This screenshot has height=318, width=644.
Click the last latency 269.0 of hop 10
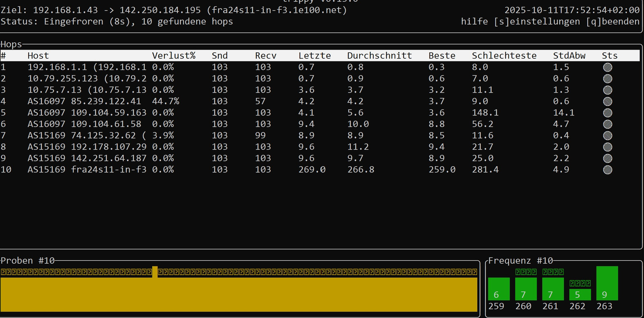312,170
